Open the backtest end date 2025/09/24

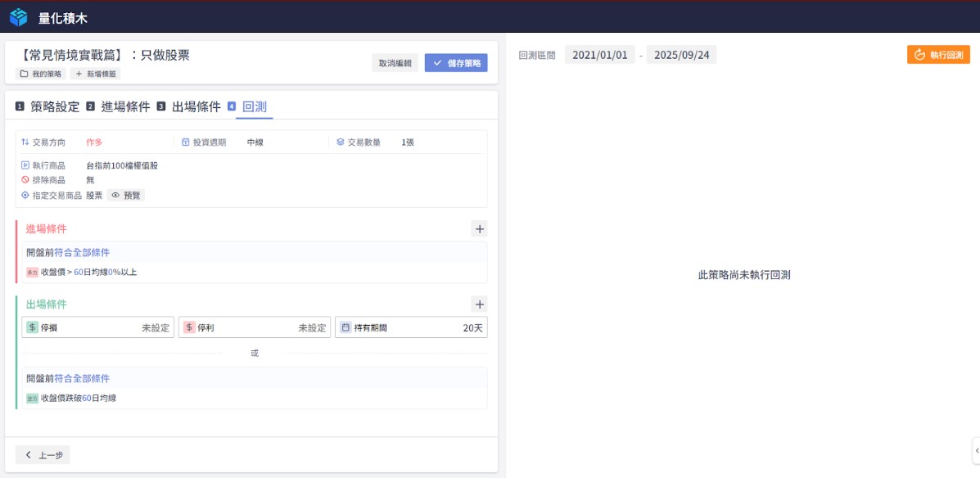pos(681,55)
